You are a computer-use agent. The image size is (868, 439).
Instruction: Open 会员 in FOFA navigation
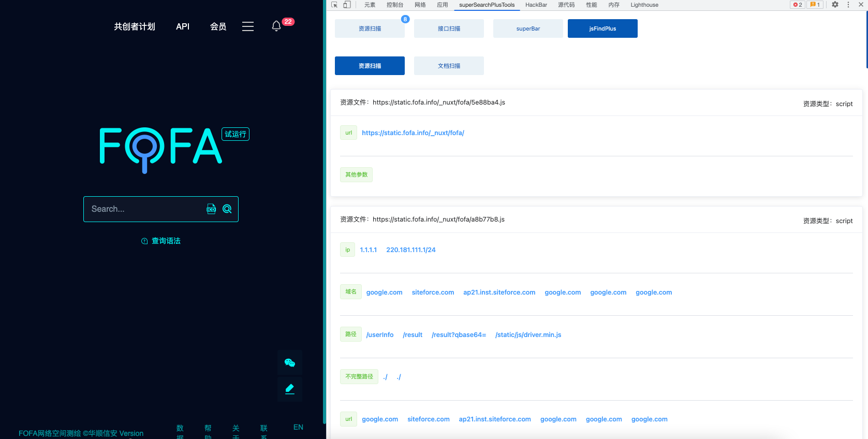tap(218, 26)
